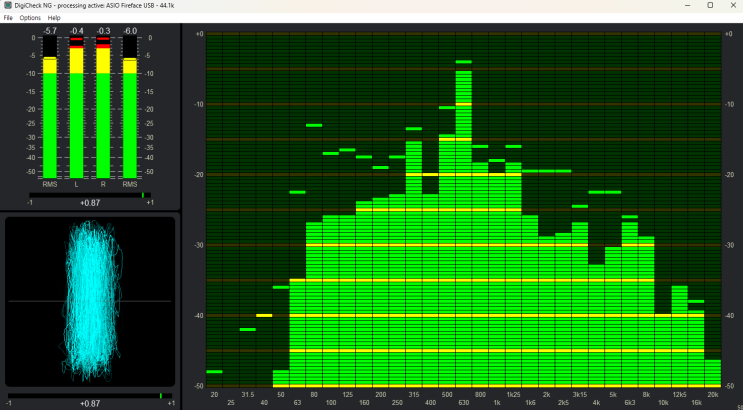Click the 1k25 band label
The width and height of the screenshot is (743, 410).
tap(513, 395)
